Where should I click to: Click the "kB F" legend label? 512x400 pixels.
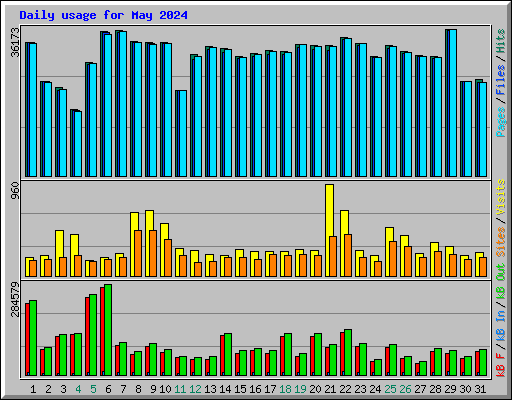501,364
